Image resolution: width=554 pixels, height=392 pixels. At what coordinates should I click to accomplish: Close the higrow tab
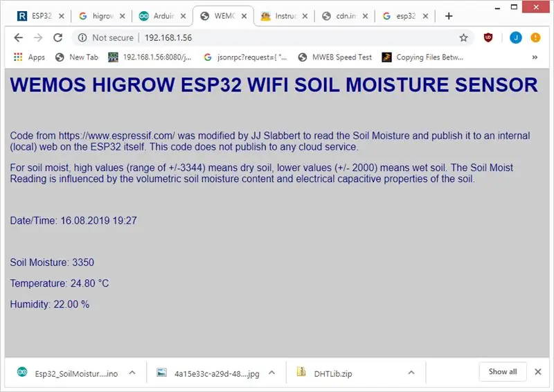123,16
